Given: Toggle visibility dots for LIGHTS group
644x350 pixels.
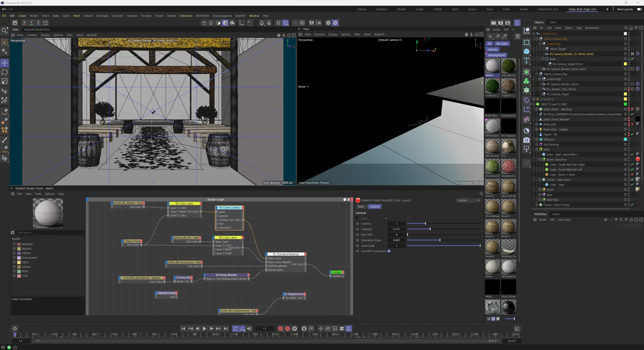Looking at the screenshot, I should 629,99.
